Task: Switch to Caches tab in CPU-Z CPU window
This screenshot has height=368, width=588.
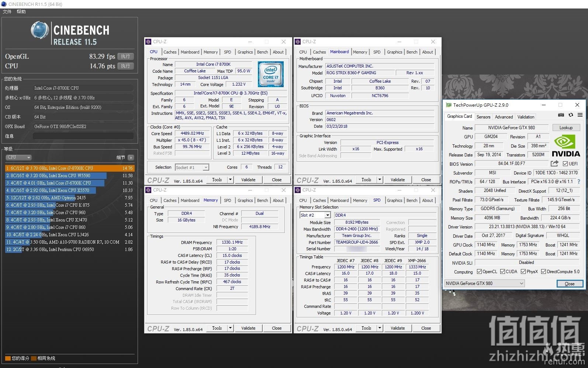Action: 170,52
